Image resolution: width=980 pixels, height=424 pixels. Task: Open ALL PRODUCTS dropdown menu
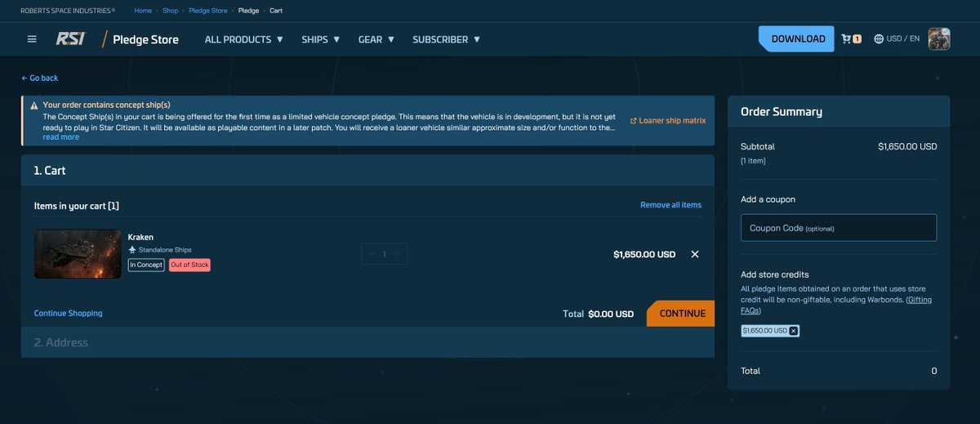[x=243, y=39]
